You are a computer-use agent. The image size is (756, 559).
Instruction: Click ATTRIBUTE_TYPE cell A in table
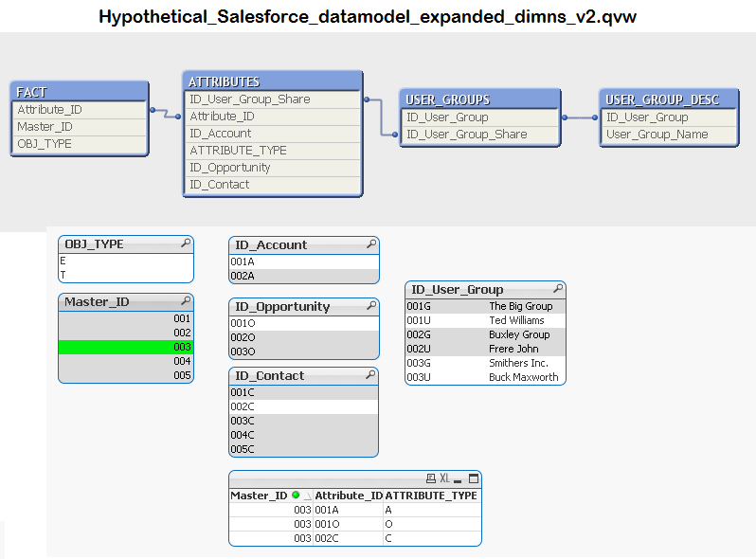click(432, 510)
